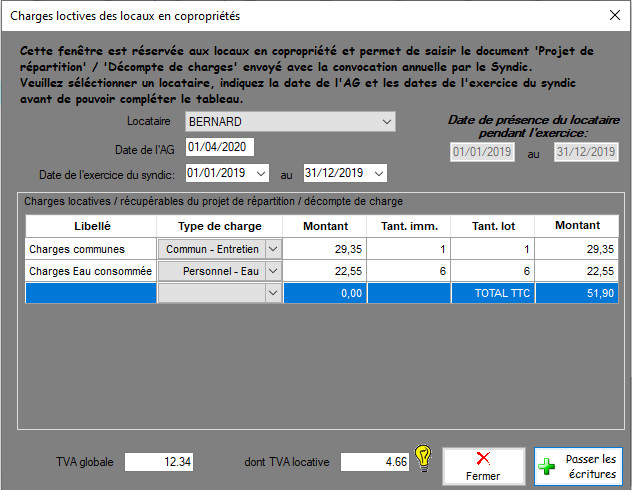Click the Libellé column header
Image resolution: width=632 pixels, height=490 pixels.
[x=91, y=225]
